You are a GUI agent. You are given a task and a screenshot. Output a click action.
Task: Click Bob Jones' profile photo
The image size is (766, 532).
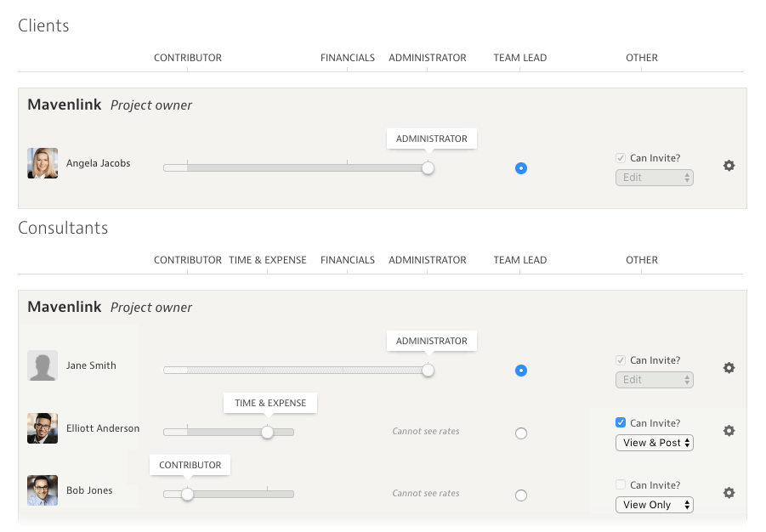point(43,490)
